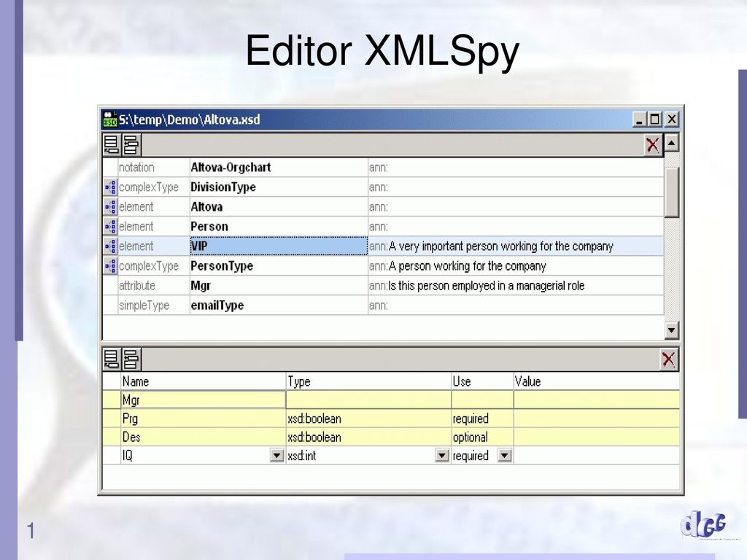The width and height of the screenshot is (747, 560).
Task: Open the content model icon for Altova element
Action: 111,206
